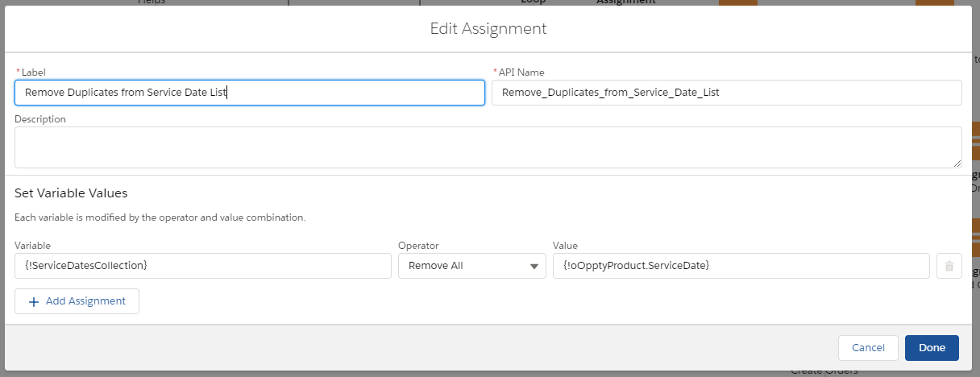Click the trash icon to delete assignment row
Screen dimensions: 980x377
click(x=949, y=266)
